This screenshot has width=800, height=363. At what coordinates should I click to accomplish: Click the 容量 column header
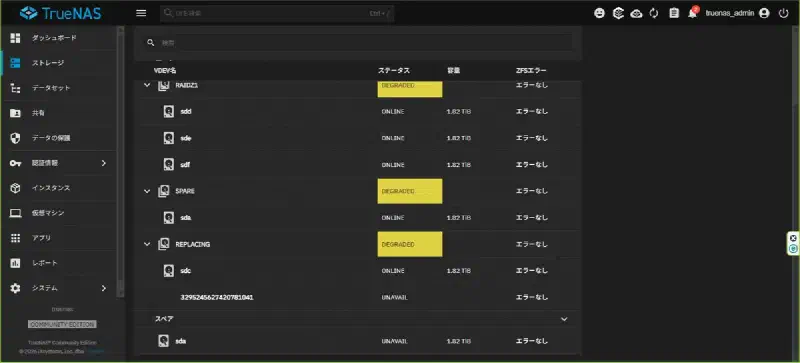[454, 70]
